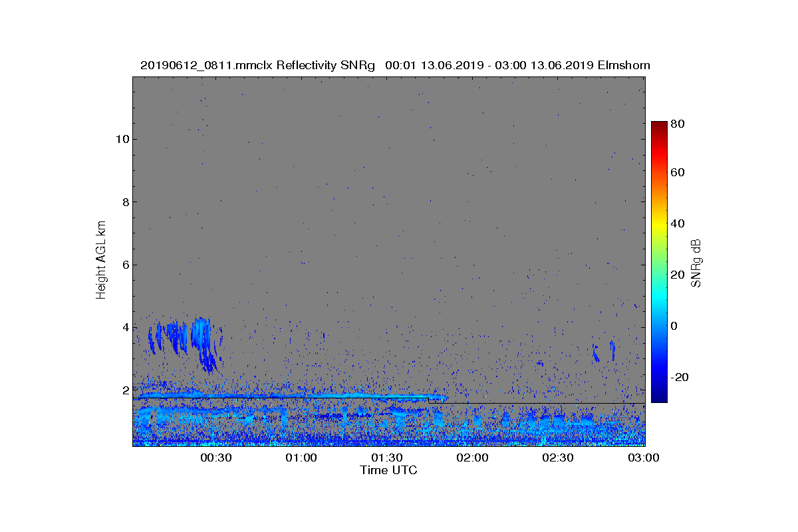The height and width of the screenshot is (532, 798).
Task: Click the colorbar value 40
Action: (678, 223)
